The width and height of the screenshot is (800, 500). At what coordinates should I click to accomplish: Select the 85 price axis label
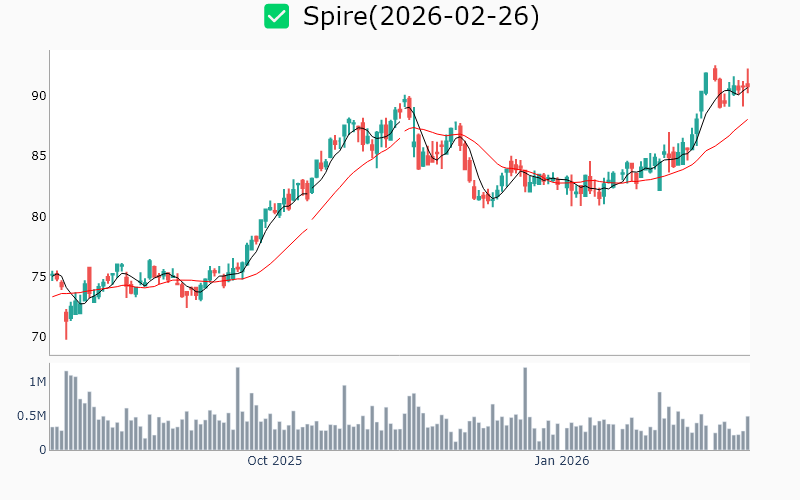tap(38, 156)
